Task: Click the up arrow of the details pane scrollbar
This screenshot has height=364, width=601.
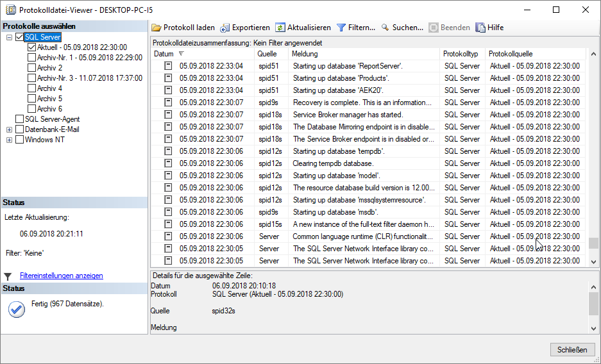Action: tap(594, 287)
